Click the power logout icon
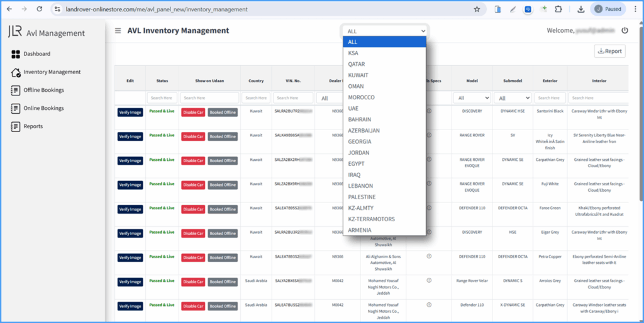 coord(625,31)
